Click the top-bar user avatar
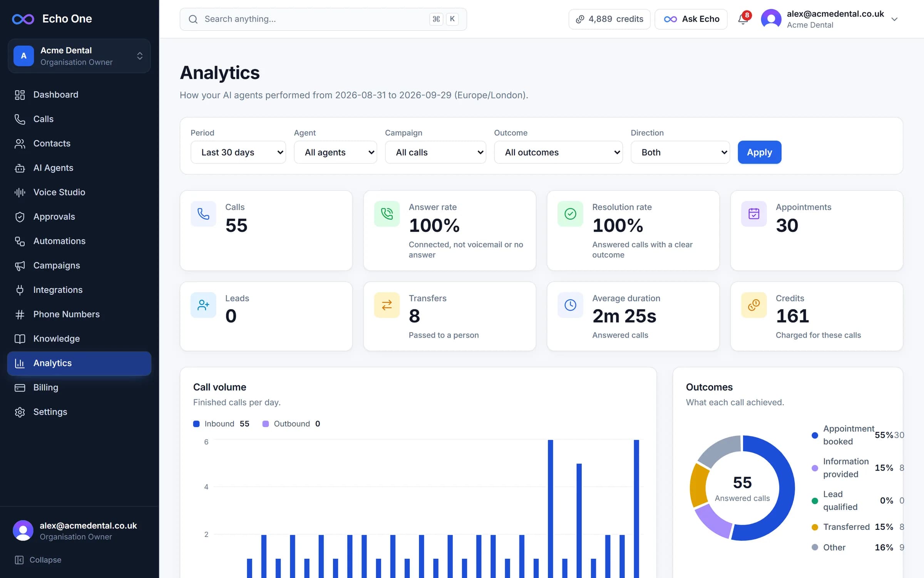 [771, 19]
